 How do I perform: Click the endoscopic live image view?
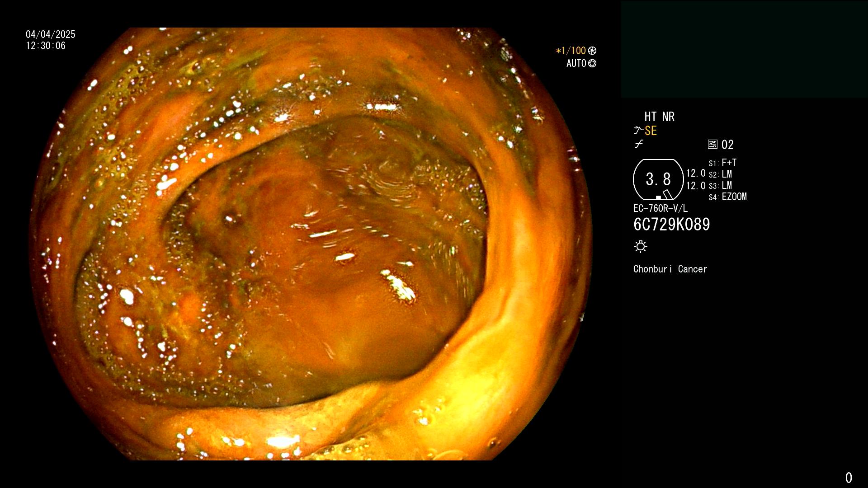(311, 244)
